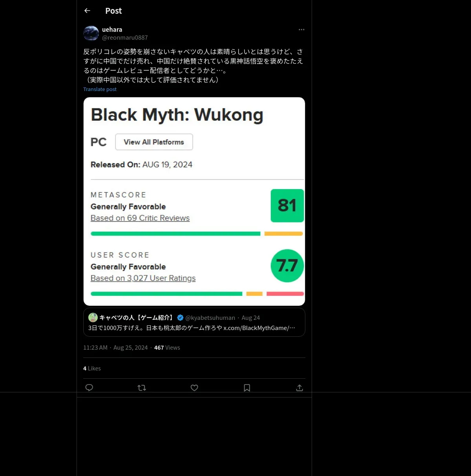This screenshot has width=471, height=476.
Task: Click the 467 Views count
Action: (x=167, y=348)
